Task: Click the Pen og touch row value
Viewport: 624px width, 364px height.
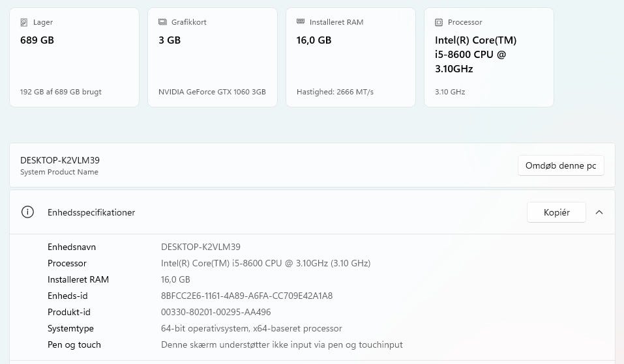Action: (282, 344)
